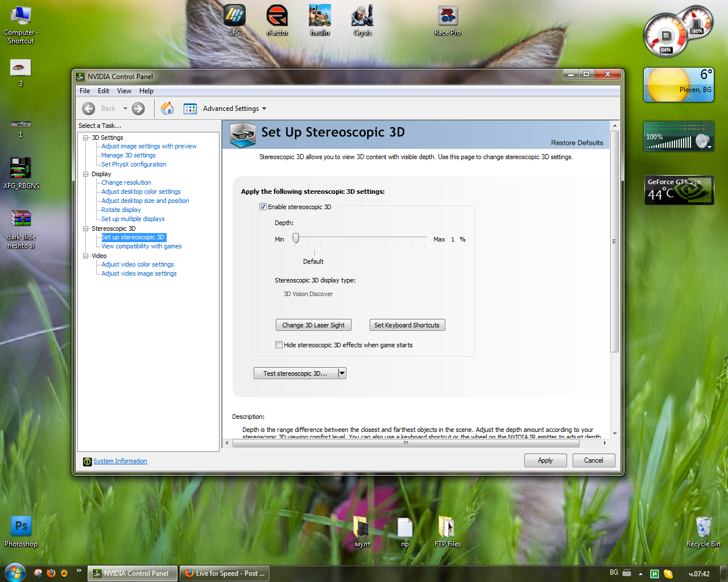The height and width of the screenshot is (582, 728).
Task: Select the XFG_RBGNS desktop icon
Action: coord(21,173)
